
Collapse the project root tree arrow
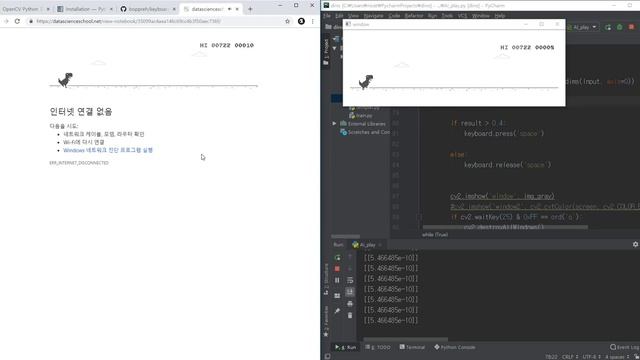334,48
